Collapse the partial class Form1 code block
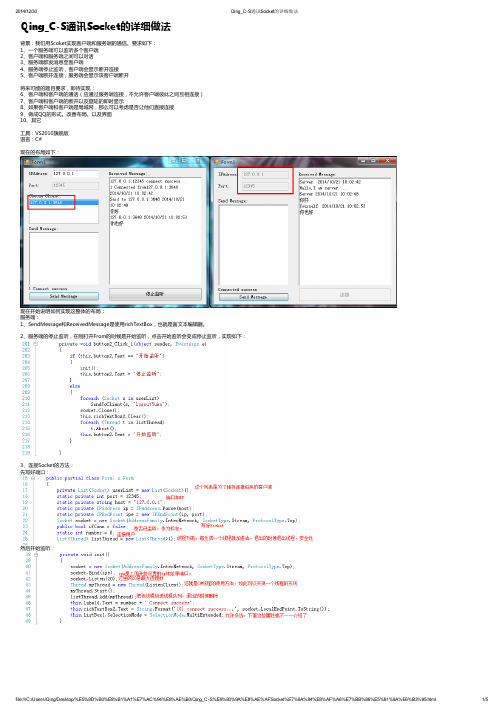Viewport: 503px width, 711px height. (x=33, y=478)
